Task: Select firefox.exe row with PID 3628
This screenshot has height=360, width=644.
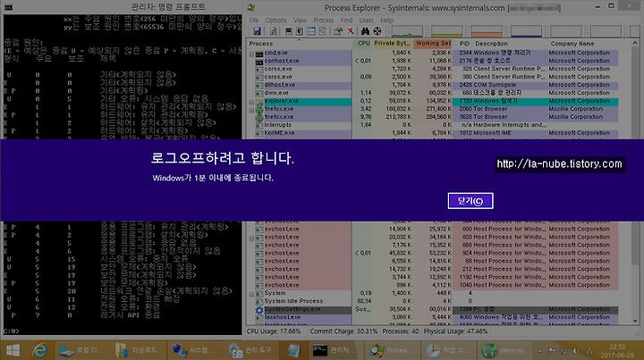Action: tap(433, 117)
